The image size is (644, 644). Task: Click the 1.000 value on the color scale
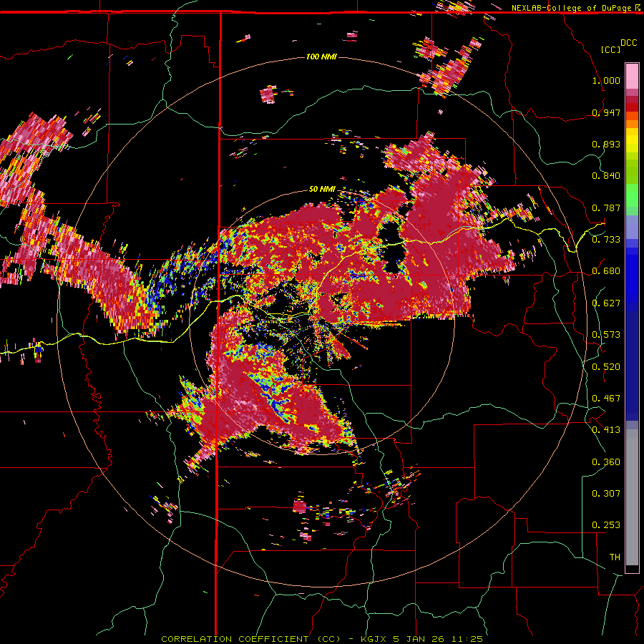coord(606,80)
